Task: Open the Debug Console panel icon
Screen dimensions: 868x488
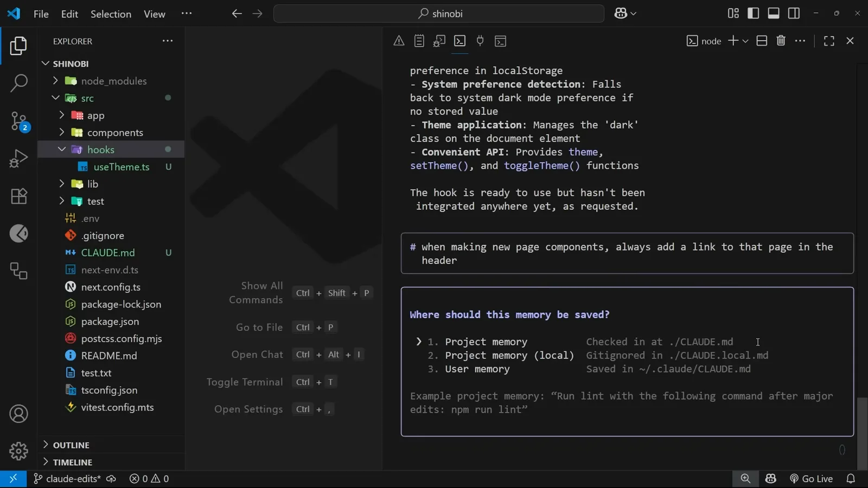Action: [439, 41]
